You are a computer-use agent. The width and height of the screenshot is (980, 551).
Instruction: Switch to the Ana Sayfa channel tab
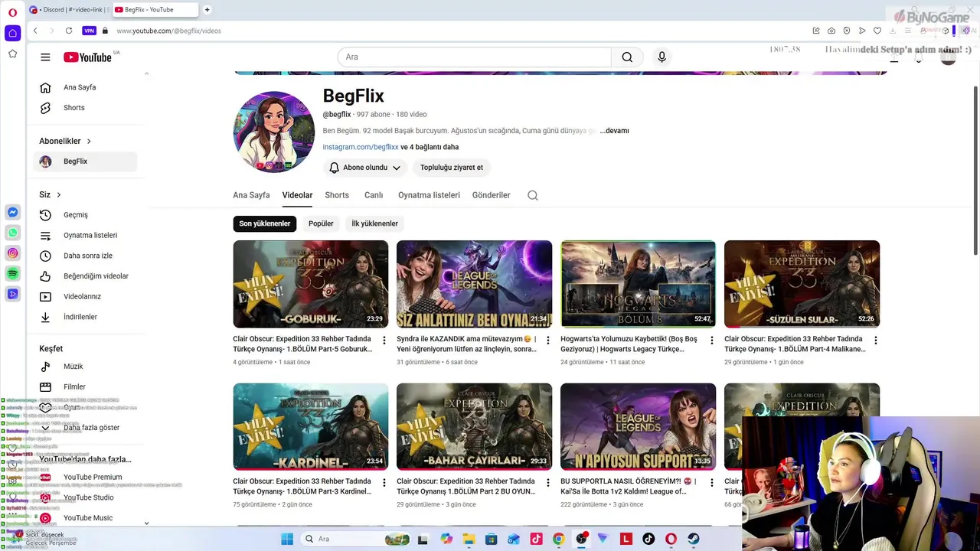(x=251, y=195)
